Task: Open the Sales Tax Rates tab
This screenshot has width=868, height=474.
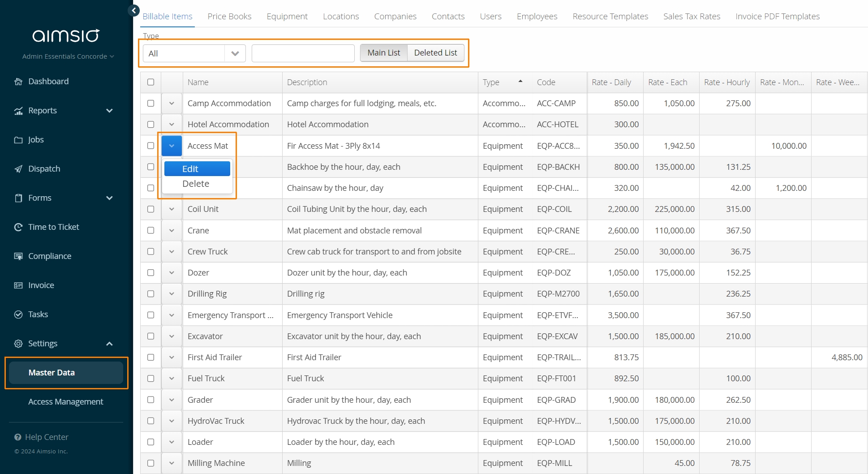Action: tap(692, 16)
